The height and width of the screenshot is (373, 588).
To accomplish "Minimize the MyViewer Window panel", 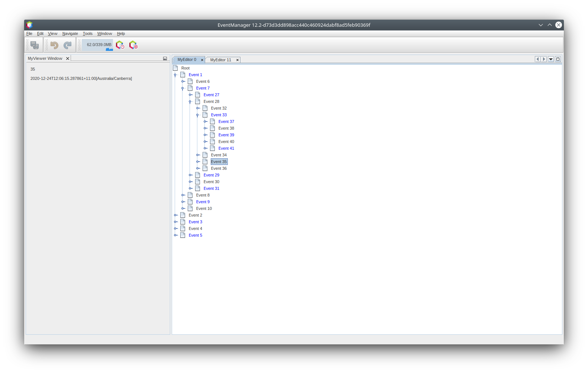I will (x=165, y=59).
